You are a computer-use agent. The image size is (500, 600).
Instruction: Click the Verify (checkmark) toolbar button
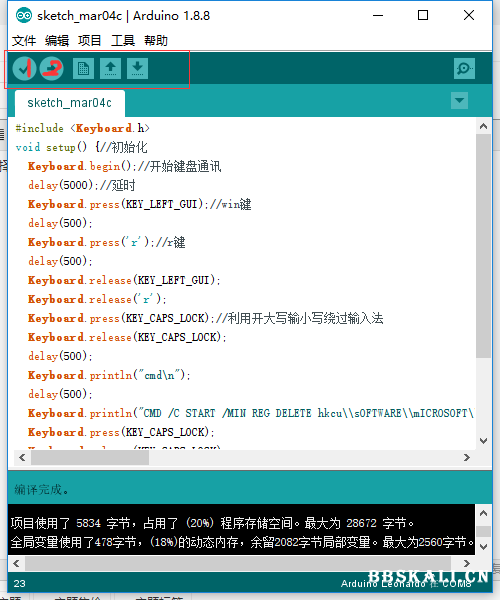pos(24,69)
